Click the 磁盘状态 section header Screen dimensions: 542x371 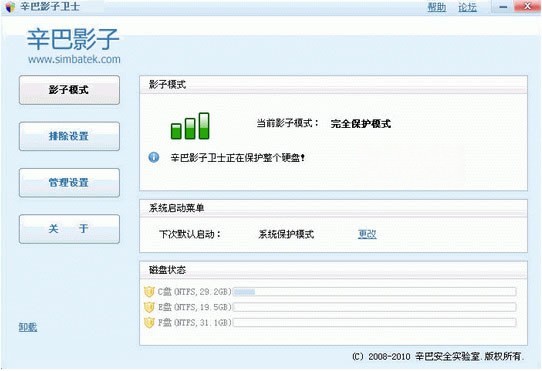[167, 270]
